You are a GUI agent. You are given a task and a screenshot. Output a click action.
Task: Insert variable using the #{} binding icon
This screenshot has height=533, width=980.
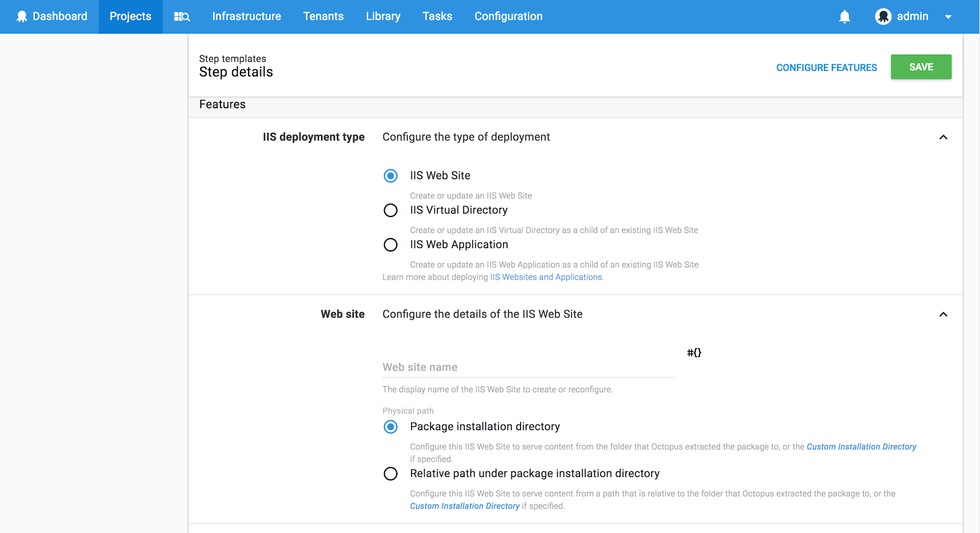pos(694,352)
